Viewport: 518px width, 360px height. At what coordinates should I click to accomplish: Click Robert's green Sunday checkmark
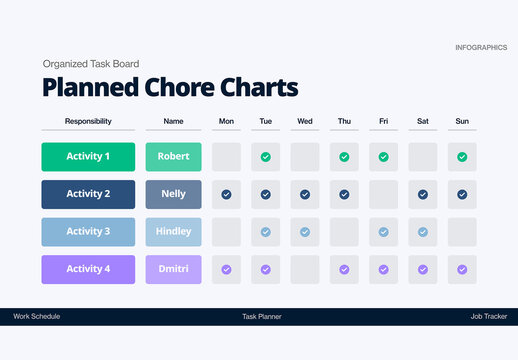pyautogui.click(x=462, y=157)
